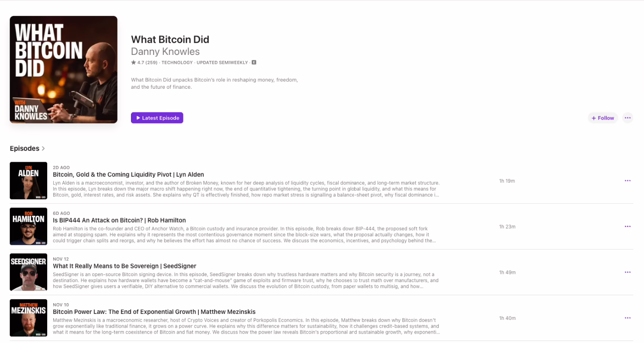
Task: Open options menu for the Rob Hamilton episode
Action: click(x=627, y=226)
